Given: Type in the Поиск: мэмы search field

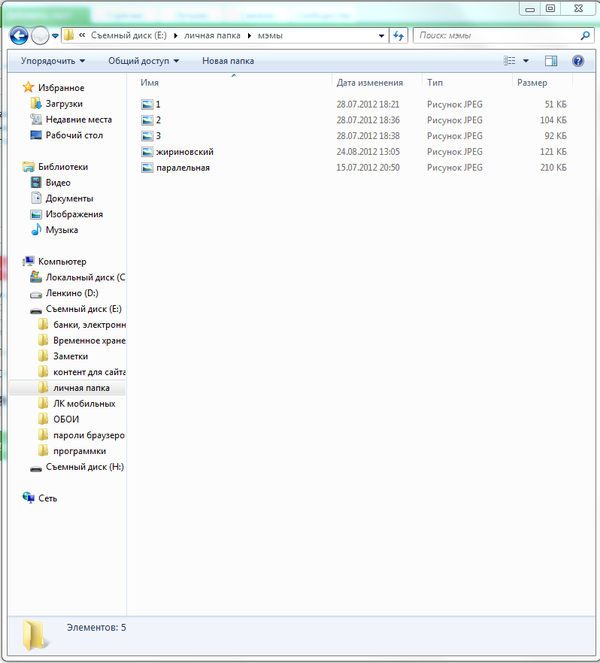Looking at the screenshot, I should (495, 36).
